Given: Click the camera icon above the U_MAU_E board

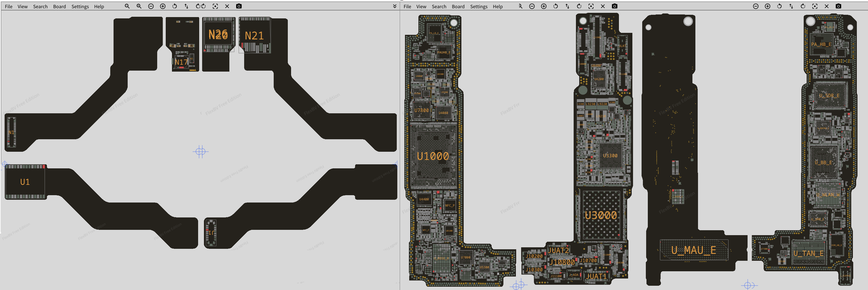Looking at the screenshot, I should 838,6.
